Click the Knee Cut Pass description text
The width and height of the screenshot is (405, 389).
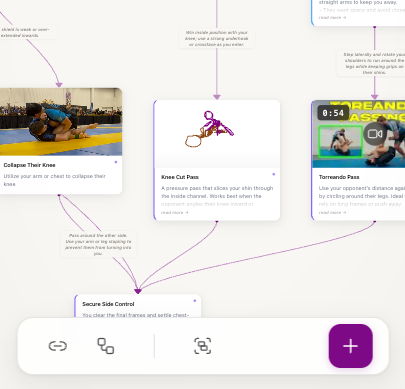pos(217,196)
